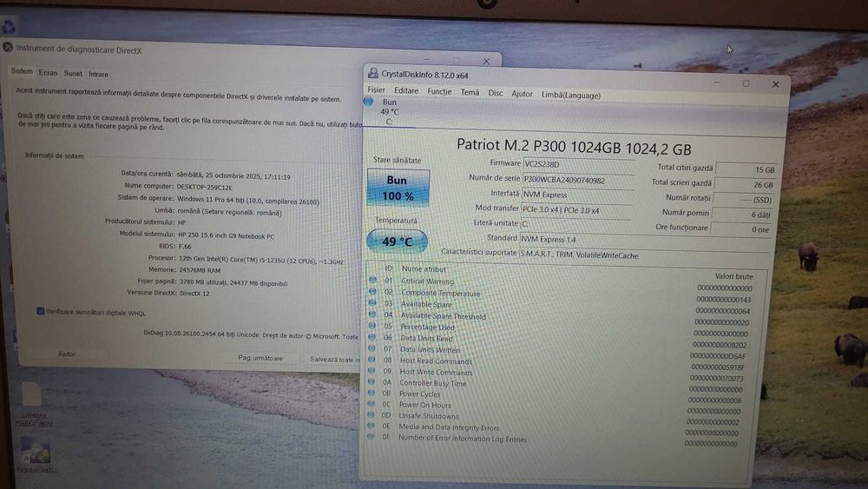This screenshot has height=489, width=868.
Task: Click status icon for Number of Error Information Log Entries
Action: point(371,436)
